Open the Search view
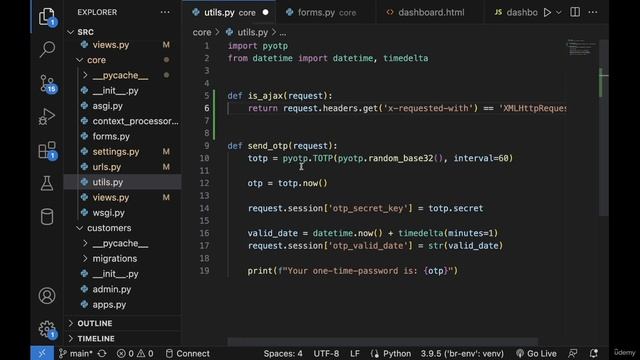 tap(47, 50)
